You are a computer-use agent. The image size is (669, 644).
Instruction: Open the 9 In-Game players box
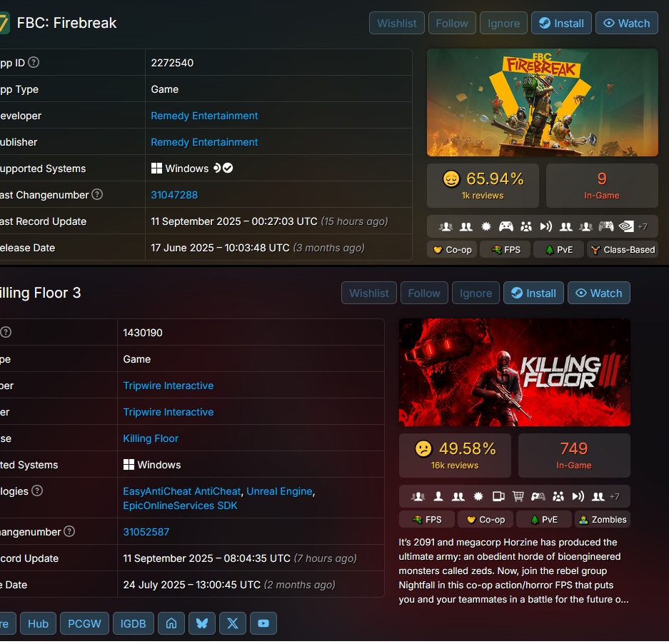tap(602, 186)
